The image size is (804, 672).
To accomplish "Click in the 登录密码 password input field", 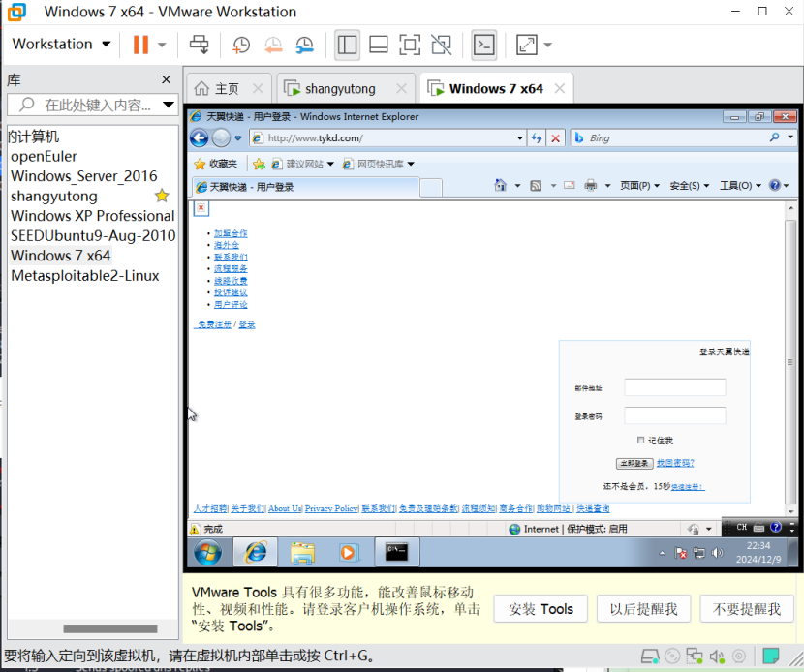I will [675, 415].
